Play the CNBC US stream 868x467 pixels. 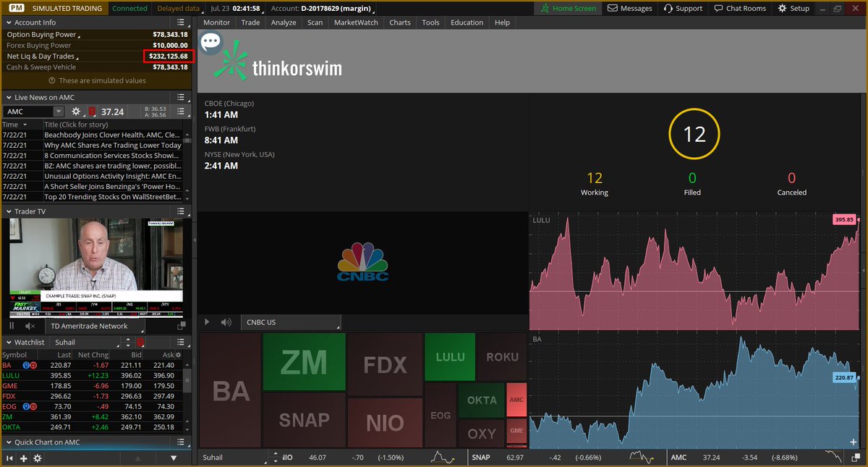[x=208, y=322]
